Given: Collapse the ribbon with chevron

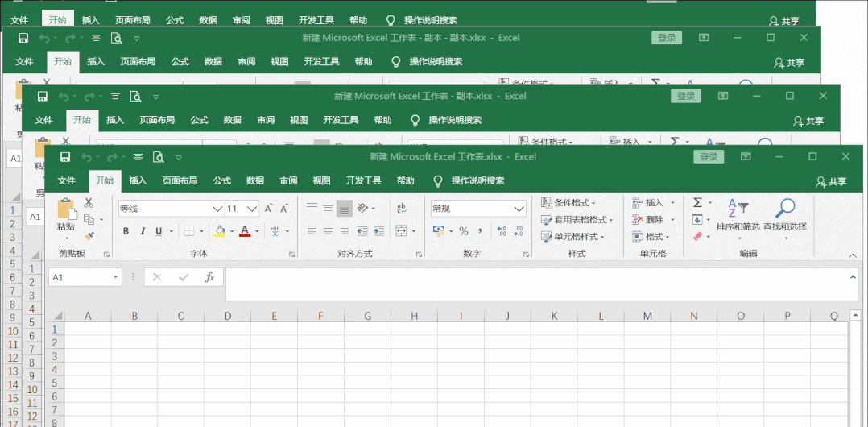Looking at the screenshot, I should [853, 255].
